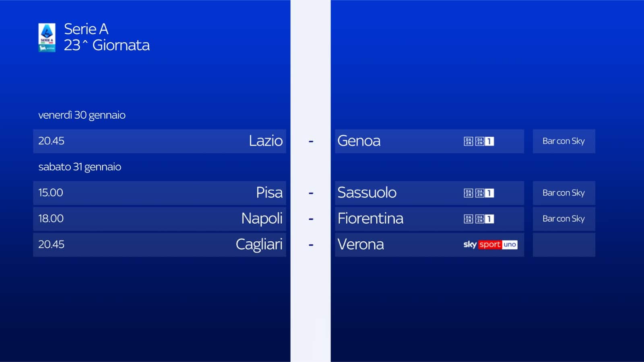The width and height of the screenshot is (644, 362).
Task: Click the Lazio team name
Action: coord(266,141)
